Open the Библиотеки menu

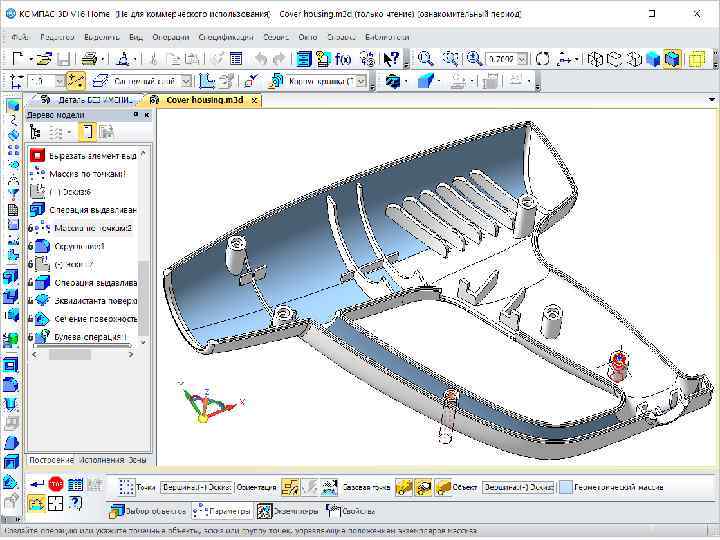(387, 37)
